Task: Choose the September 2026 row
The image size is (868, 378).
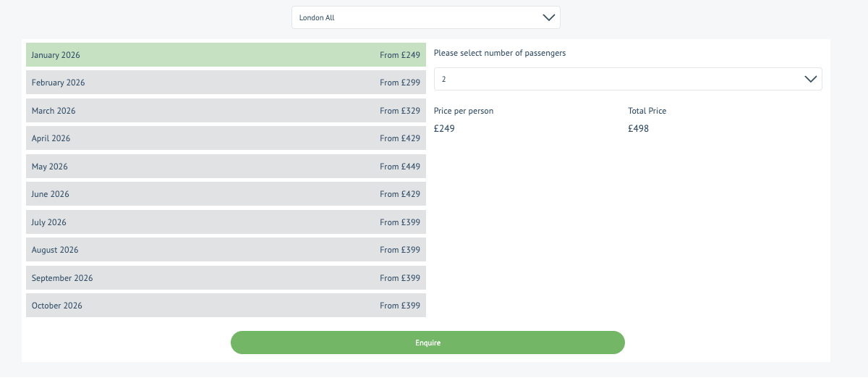Action: coord(226,278)
